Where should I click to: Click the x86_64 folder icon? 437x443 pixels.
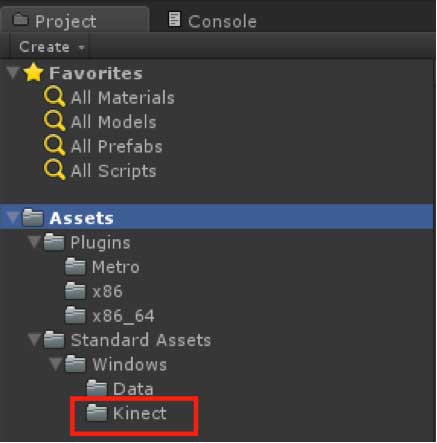(x=75, y=315)
